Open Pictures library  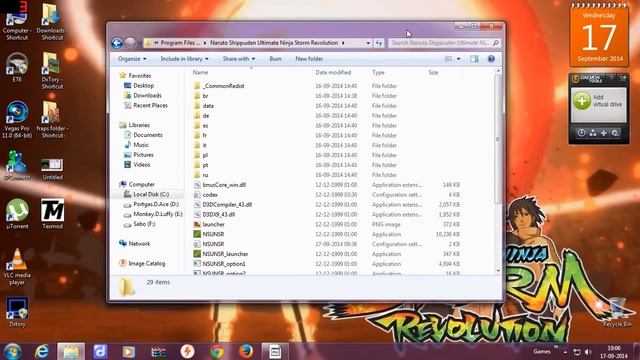point(143,155)
